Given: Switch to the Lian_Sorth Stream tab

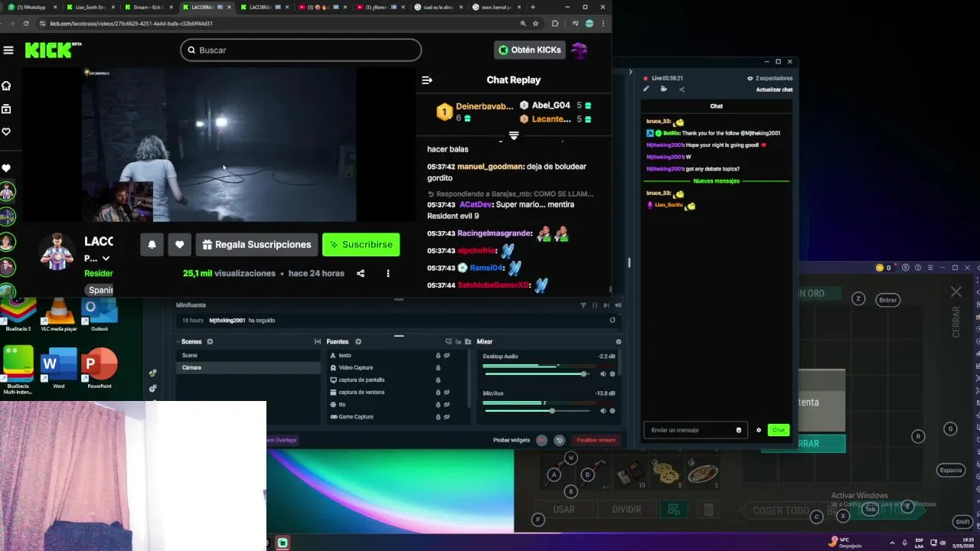Looking at the screenshot, I should (91, 7).
